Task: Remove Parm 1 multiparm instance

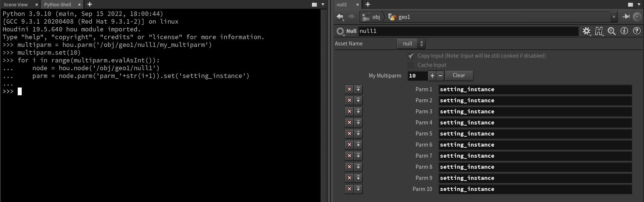Action: tap(349, 89)
